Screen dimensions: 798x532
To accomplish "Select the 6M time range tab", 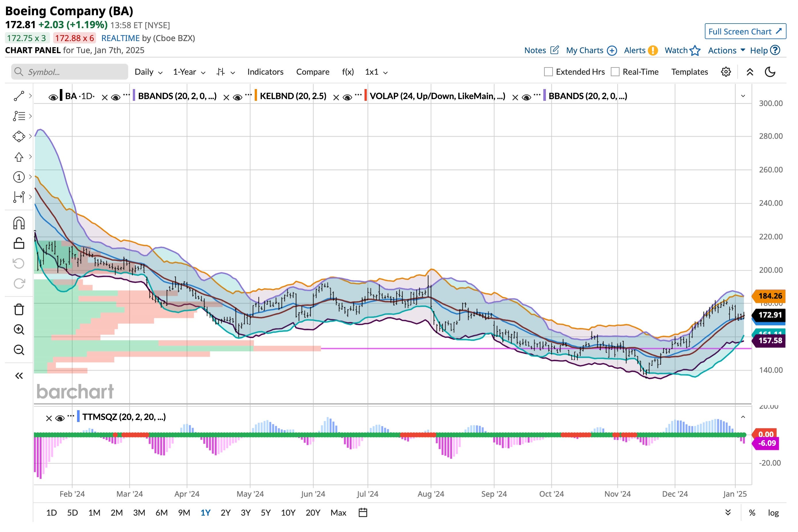I will coord(161,512).
